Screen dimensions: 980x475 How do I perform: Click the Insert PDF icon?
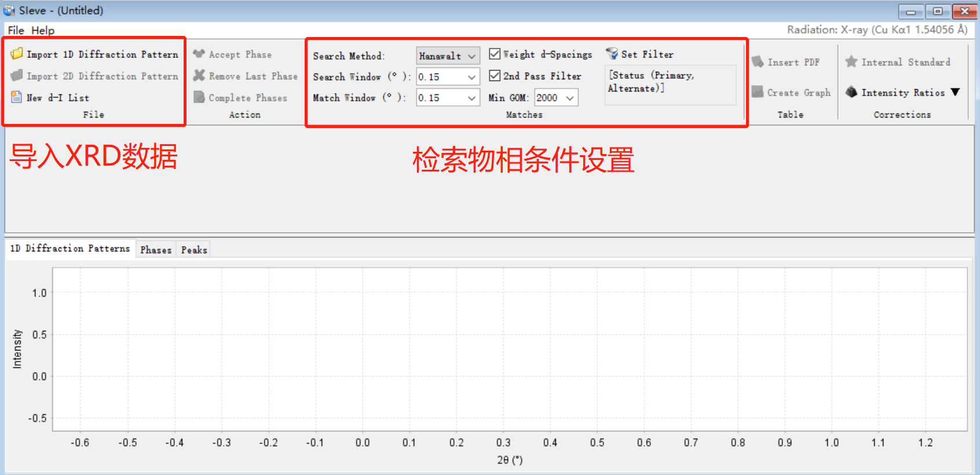(x=758, y=61)
